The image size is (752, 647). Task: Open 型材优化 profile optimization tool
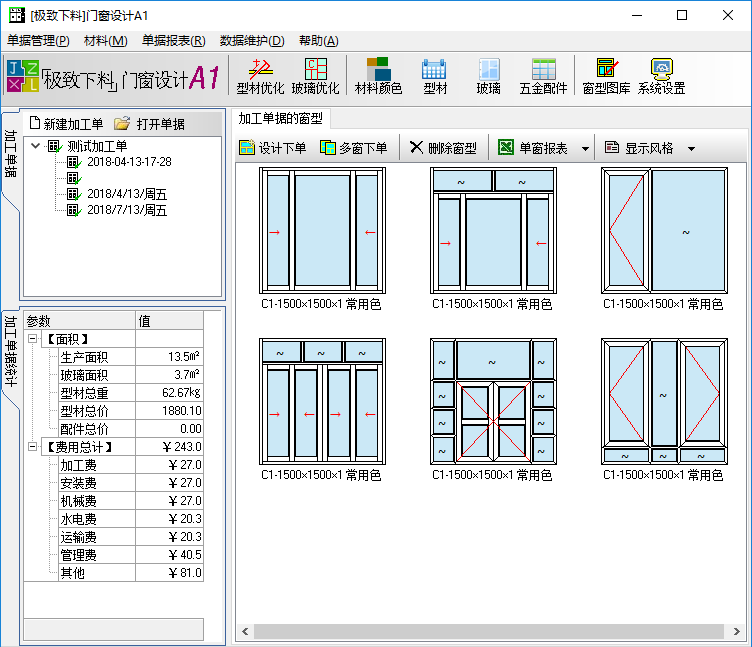(260, 77)
